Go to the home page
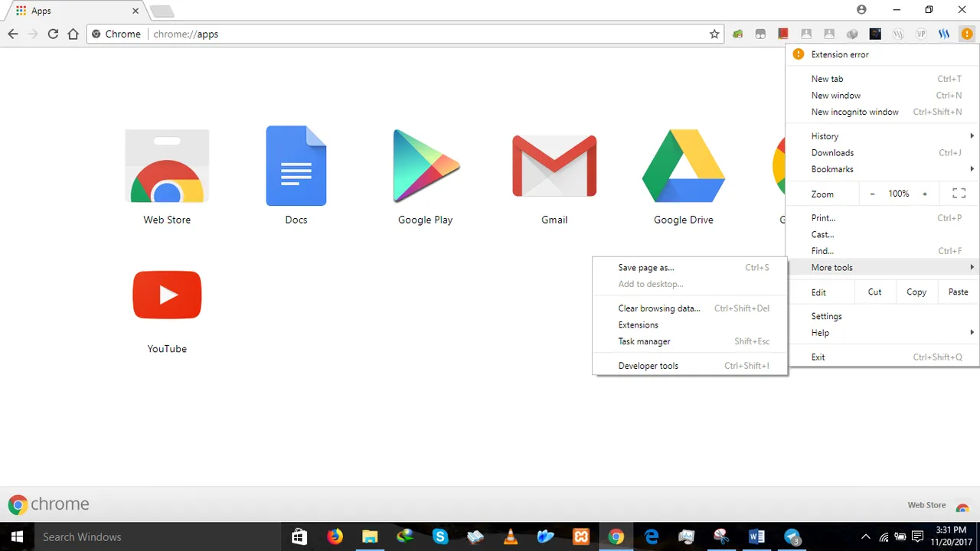The height and width of the screenshot is (551, 980). (x=73, y=34)
